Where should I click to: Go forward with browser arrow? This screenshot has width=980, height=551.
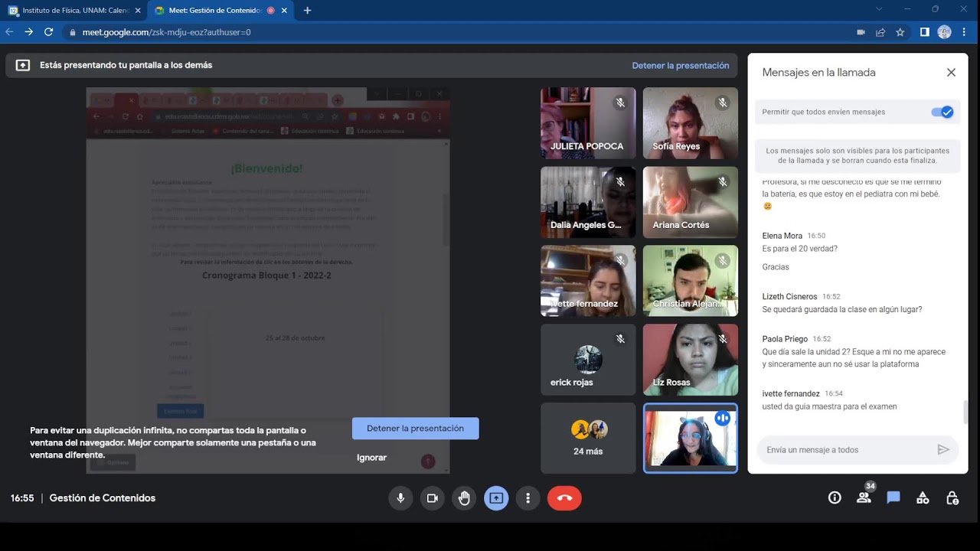(x=28, y=32)
